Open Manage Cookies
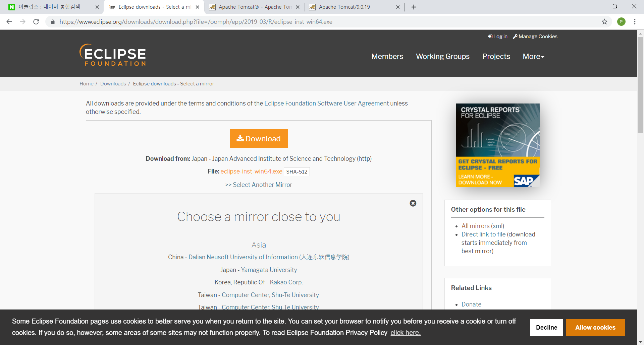The image size is (644, 345). (535, 37)
